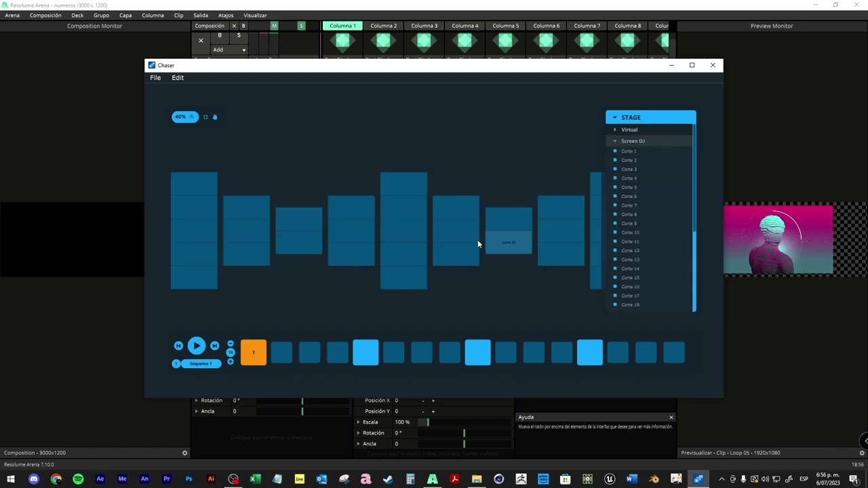The width and height of the screenshot is (868, 488).
Task: Open the Sequence 1 selector
Action: click(x=200, y=364)
